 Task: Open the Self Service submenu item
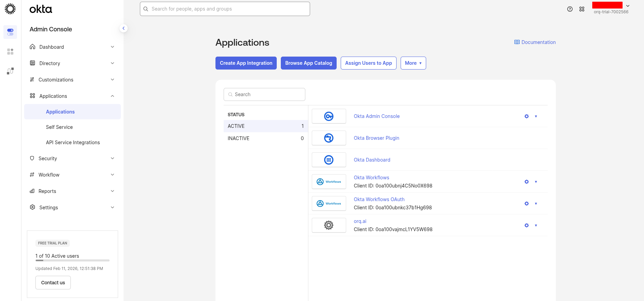point(73,127)
